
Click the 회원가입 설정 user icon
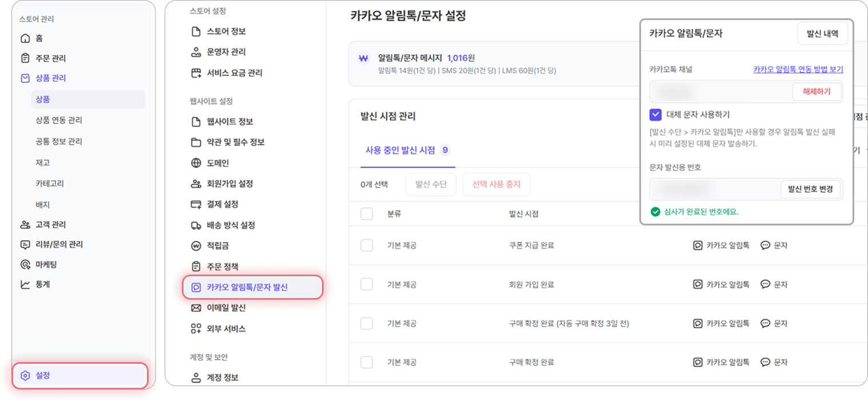point(196,184)
